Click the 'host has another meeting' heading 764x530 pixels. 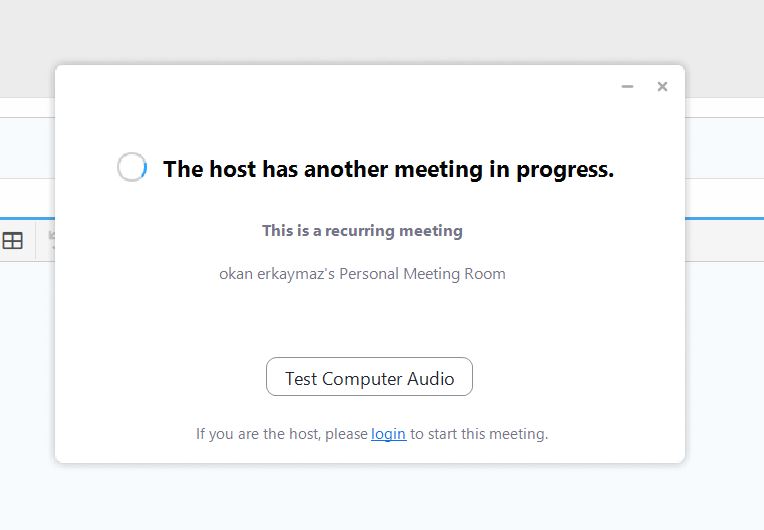click(x=388, y=169)
